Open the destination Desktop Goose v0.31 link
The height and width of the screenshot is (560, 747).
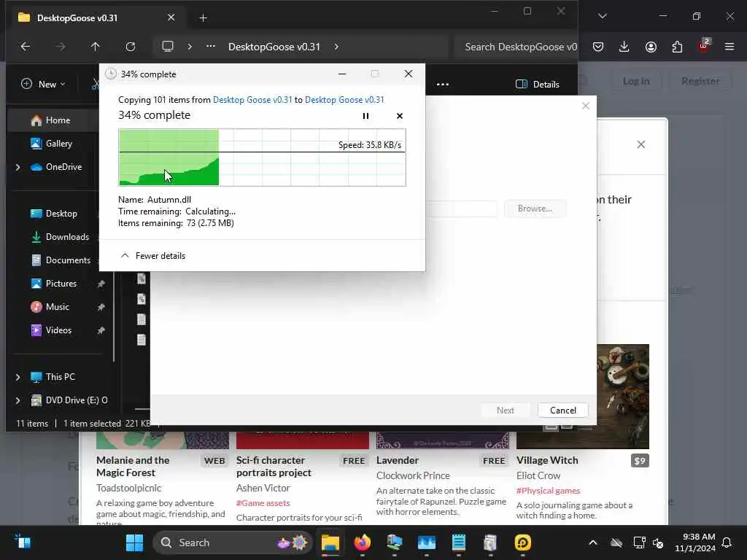pos(344,99)
